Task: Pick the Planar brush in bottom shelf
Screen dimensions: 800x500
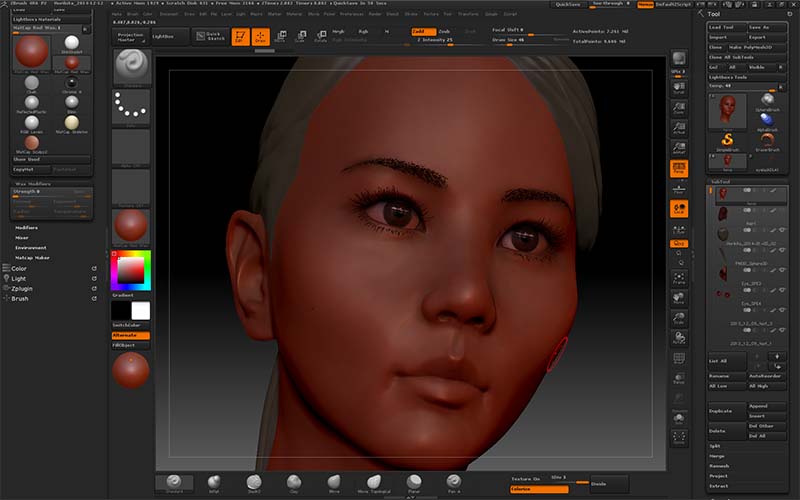Action: coord(414,483)
